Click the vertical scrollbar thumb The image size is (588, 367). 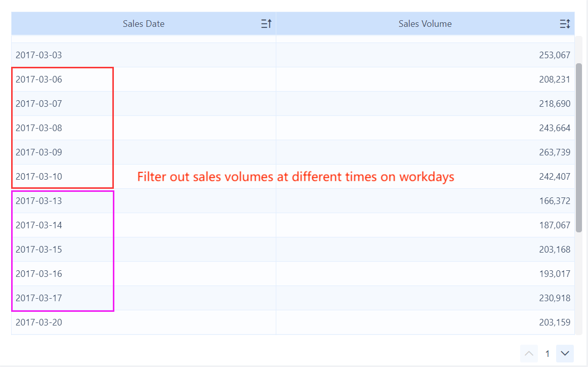tap(579, 147)
